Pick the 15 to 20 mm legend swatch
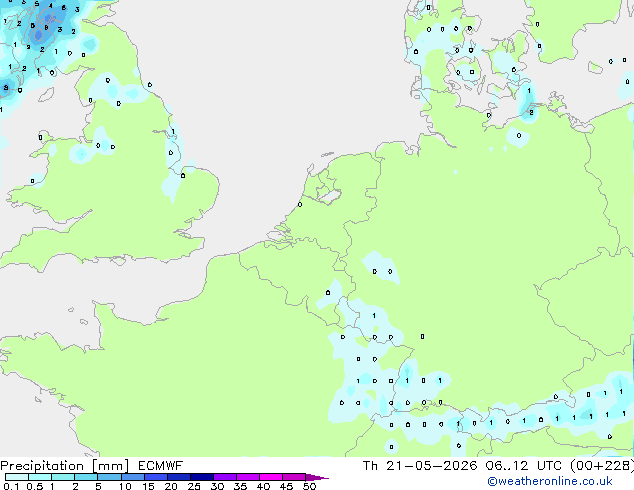The height and width of the screenshot is (490, 634). click(155, 477)
